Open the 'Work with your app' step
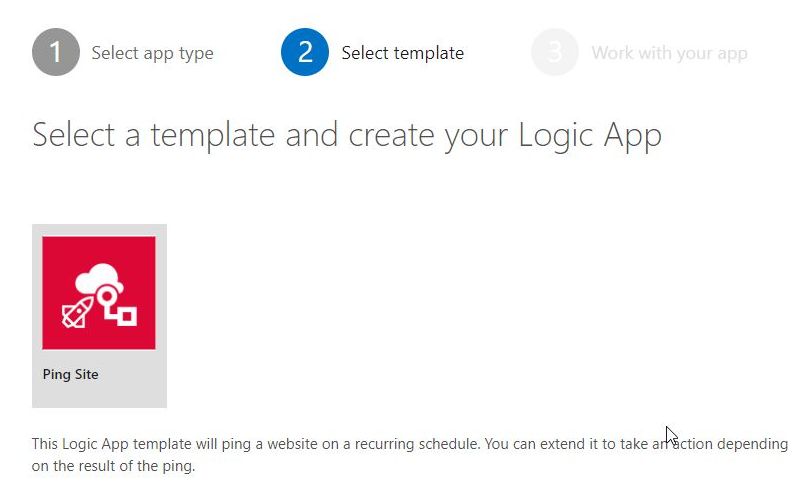Screen dimensions: 812x487 pos(669,53)
